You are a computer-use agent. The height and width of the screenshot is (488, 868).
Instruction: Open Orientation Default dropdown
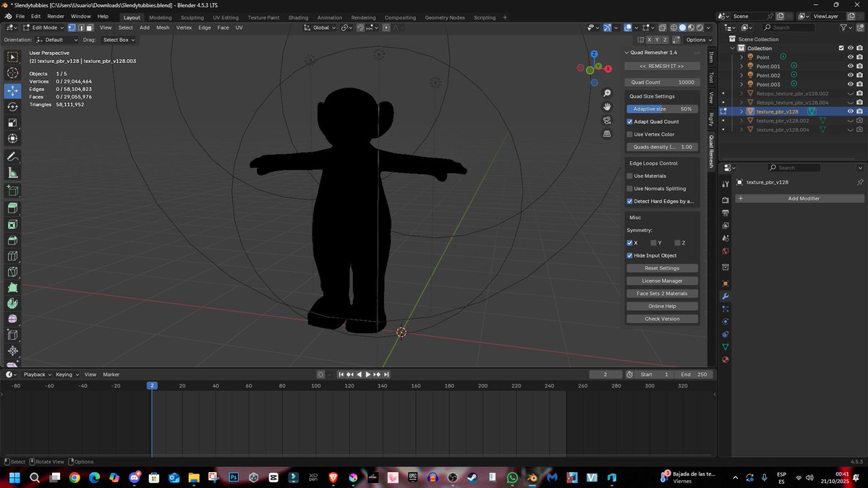click(56, 40)
